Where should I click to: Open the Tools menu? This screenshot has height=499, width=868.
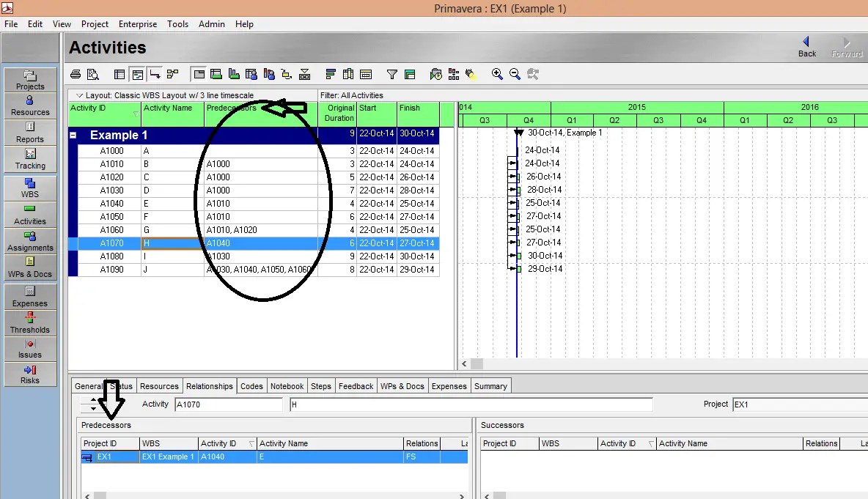point(177,24)
